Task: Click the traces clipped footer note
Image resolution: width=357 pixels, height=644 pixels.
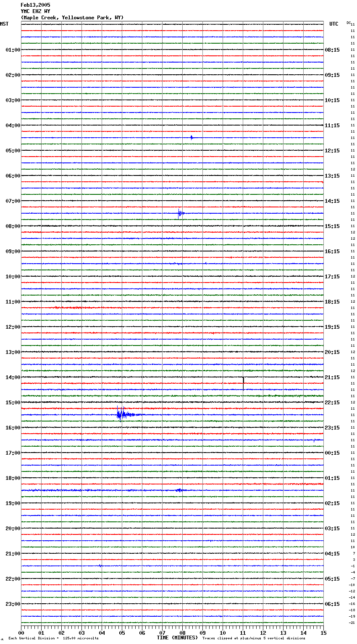Action: [254, 639]
